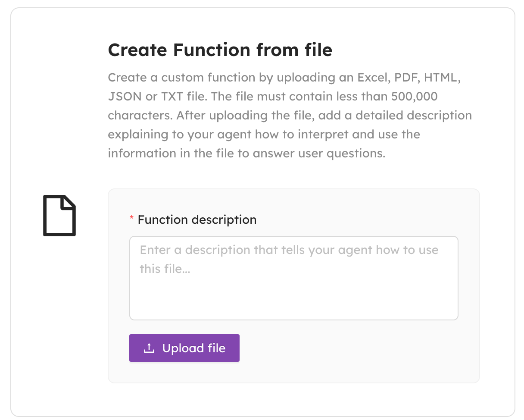
Task: Click the "Upload file" text on button
Action: [194, 348]
